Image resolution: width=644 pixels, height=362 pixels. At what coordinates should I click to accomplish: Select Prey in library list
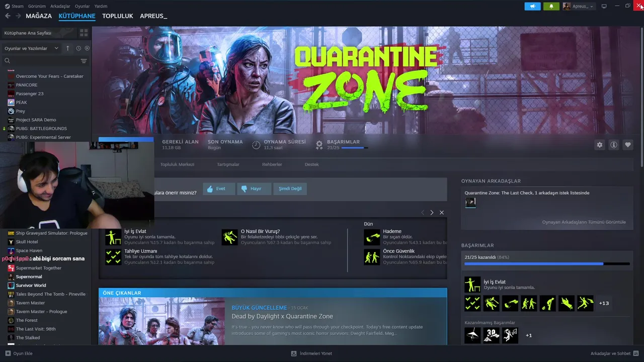(20, 111)
